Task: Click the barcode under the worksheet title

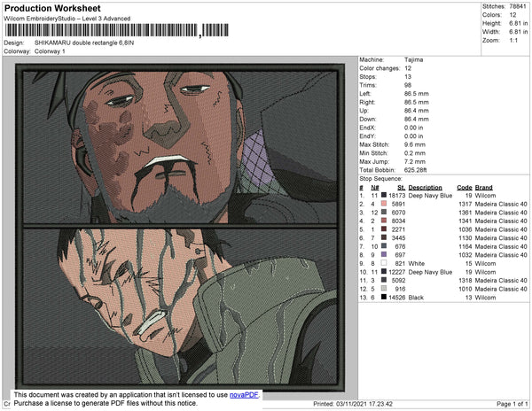Action: coord(117,30)
